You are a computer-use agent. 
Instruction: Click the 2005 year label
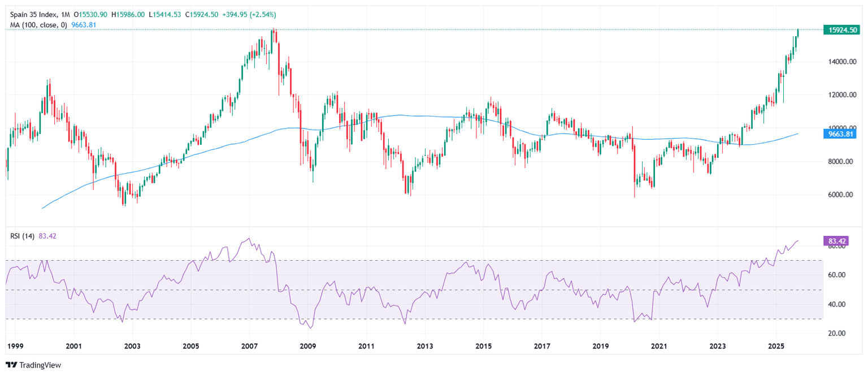click(191, 346)
